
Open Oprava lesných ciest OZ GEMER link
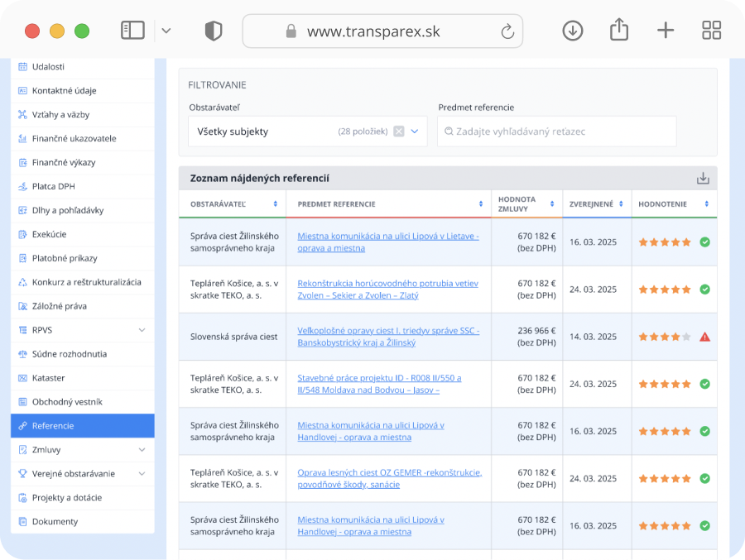[x=389, y=473]
